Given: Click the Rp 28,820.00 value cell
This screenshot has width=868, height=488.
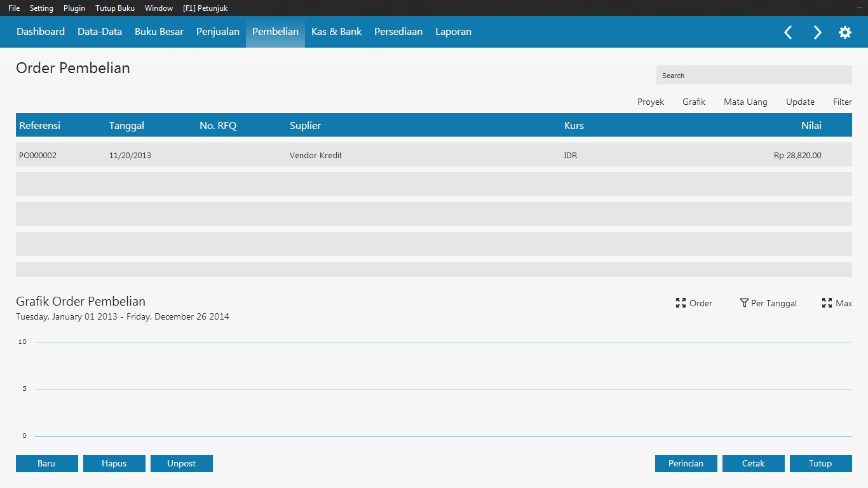Looking at the screenshot, I should pyautogui.click(x=797, y=155).
